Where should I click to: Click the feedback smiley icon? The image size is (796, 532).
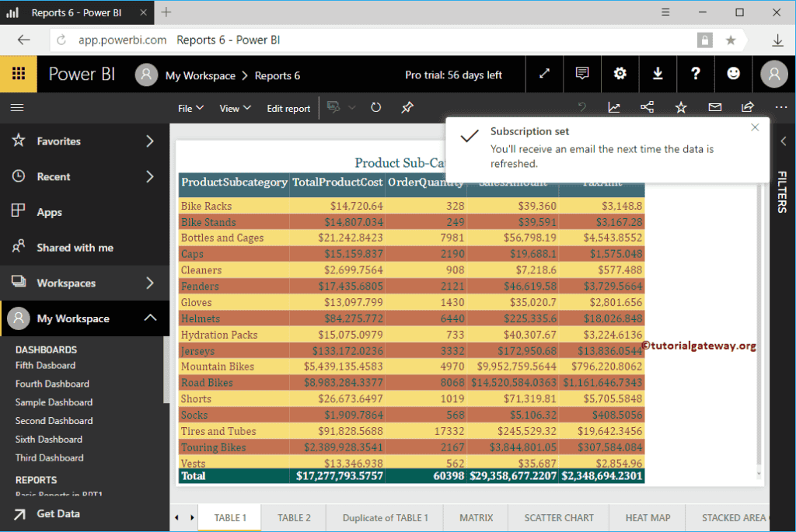pyautogui.click(x=733, y=75)
